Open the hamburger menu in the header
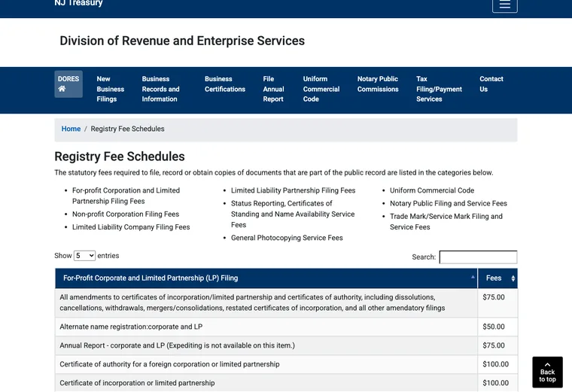Screen dimensions: 572x392 [x=504, y=5]
